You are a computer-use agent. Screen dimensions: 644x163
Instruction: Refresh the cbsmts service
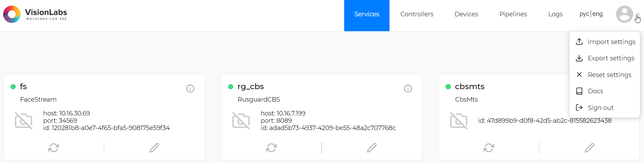coord(489,148)
